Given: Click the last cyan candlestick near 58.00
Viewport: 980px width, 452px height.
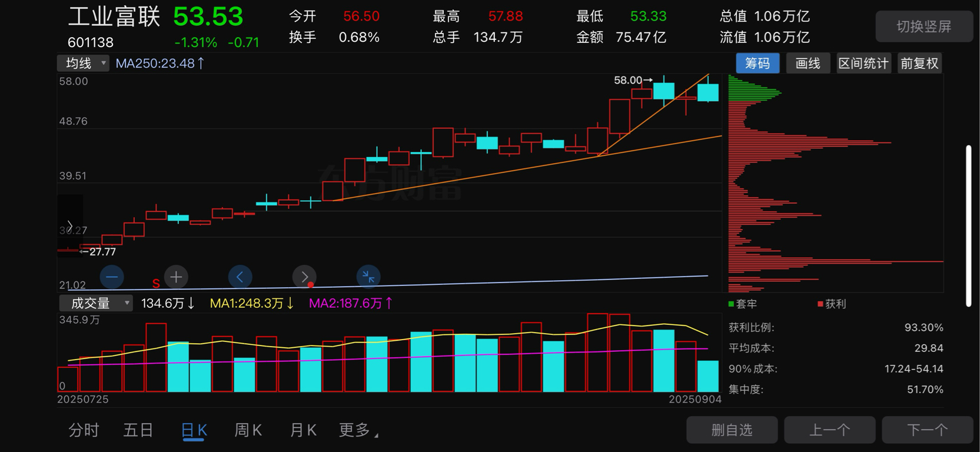Looking at the screenshot, I should (708, 92).
